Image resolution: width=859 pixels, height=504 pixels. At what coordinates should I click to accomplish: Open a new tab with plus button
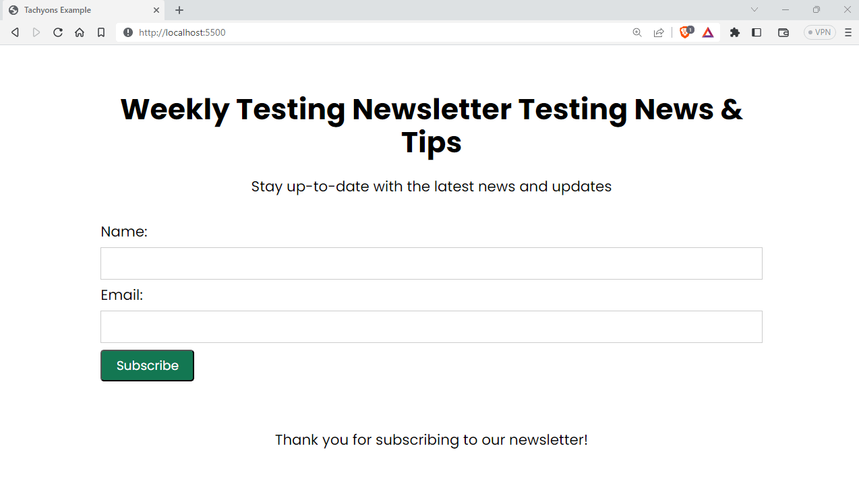pos(179,10)
